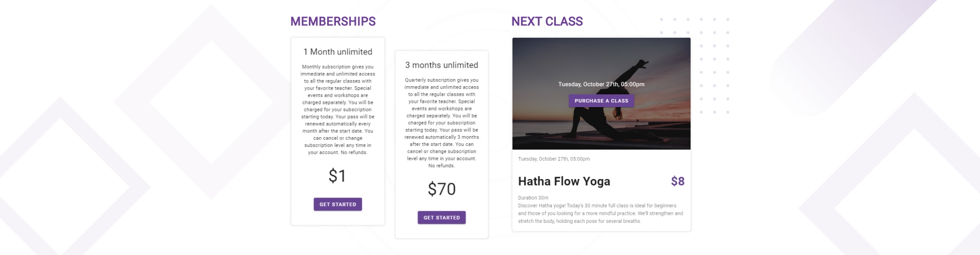Select the Next Class section heading
The width and height of the screenshot is (980, 255).
pos(547,21)
